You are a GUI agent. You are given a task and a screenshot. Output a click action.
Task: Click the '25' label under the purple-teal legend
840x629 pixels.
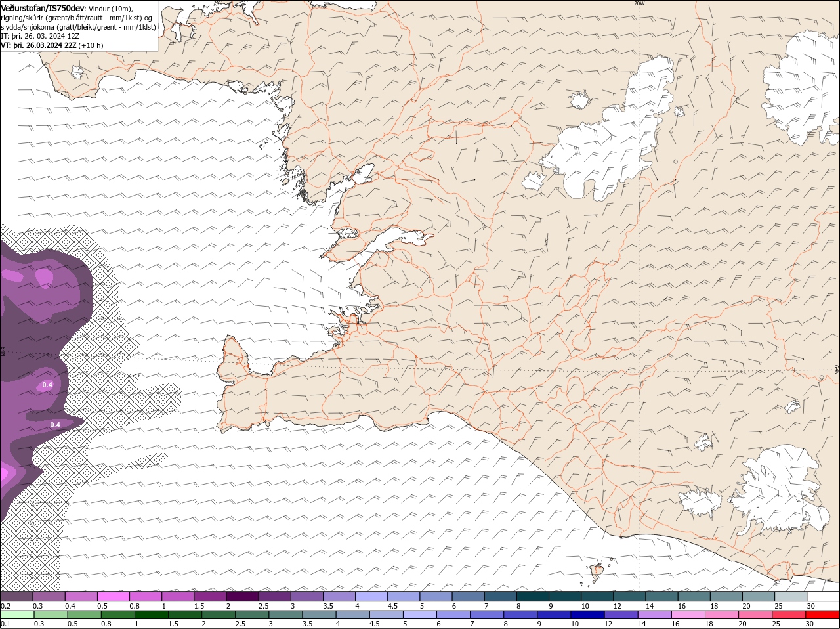pos(778,605)
